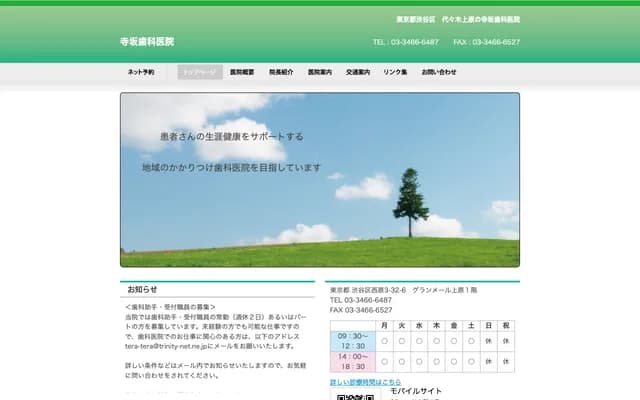Click the 寺坂歯科医院 site title
Screen dimensions: 640x400
point(147,42)
